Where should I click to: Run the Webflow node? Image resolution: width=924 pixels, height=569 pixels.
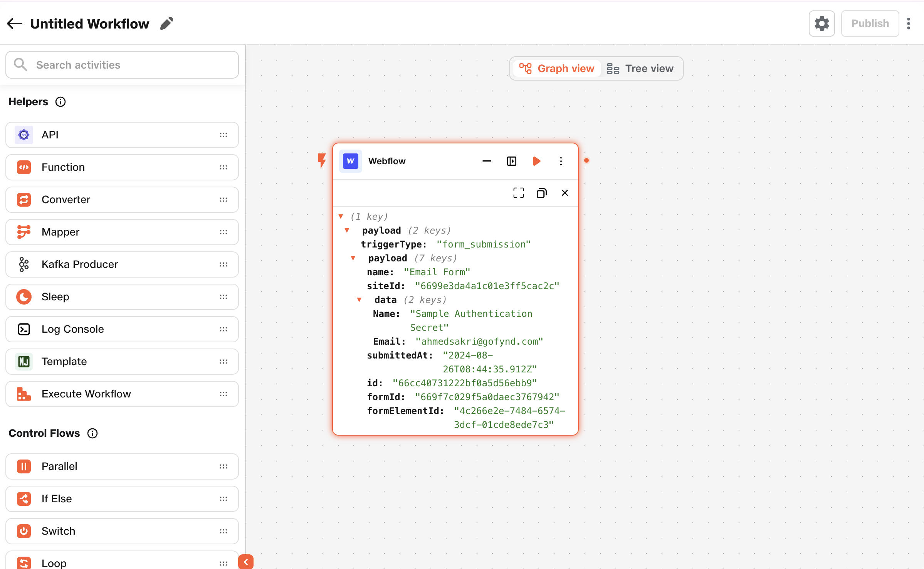(536, 161)
